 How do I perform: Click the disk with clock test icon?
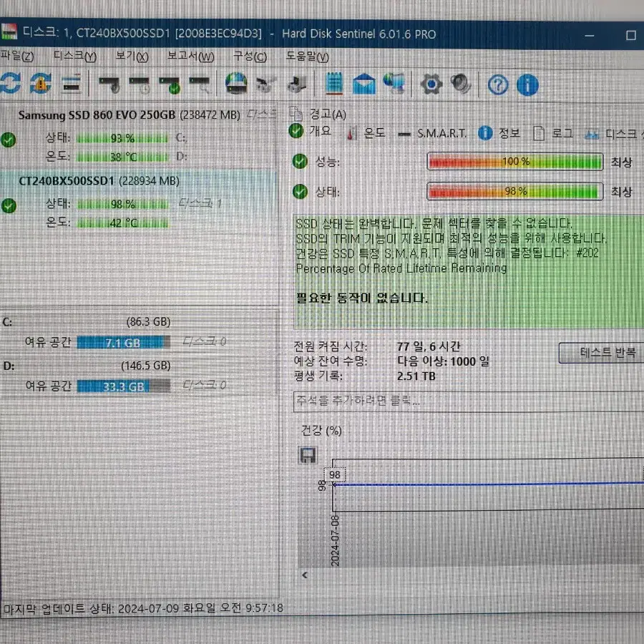[140, 84]
